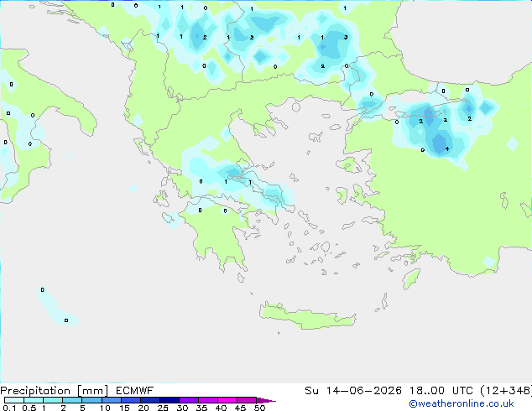Open the weatheronline.co.uk copyright link
This screenshot has height=411, width=532.
click(x=462, y=403)
